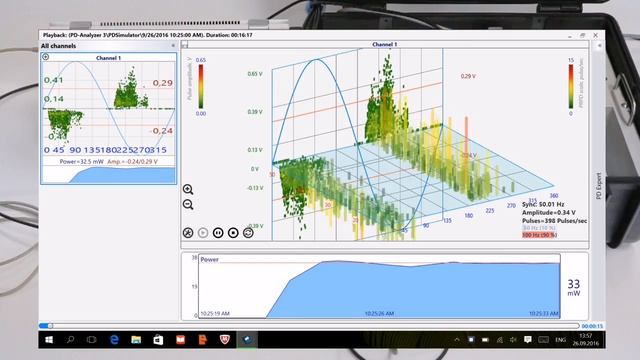The width and height of the screenshot is (640, 360).
Task: Switch the ENG input language
Action: click(560, 340)
